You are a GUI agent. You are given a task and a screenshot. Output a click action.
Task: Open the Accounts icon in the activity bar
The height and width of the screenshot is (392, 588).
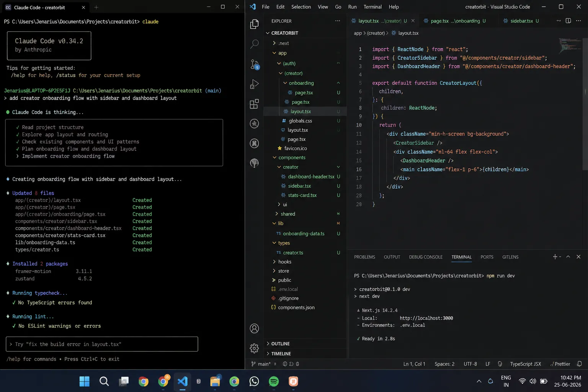[x=254, y=328]
